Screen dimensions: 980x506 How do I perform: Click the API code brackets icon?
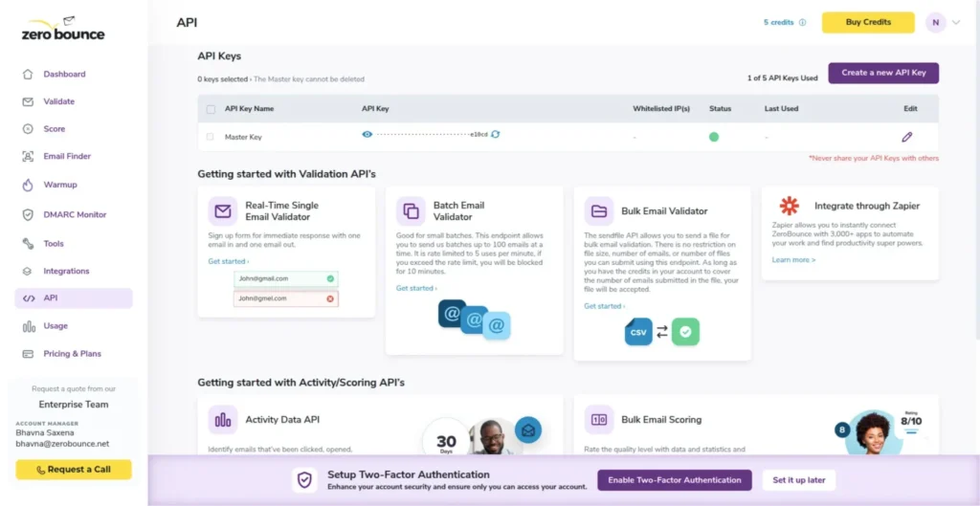[29, 298]
